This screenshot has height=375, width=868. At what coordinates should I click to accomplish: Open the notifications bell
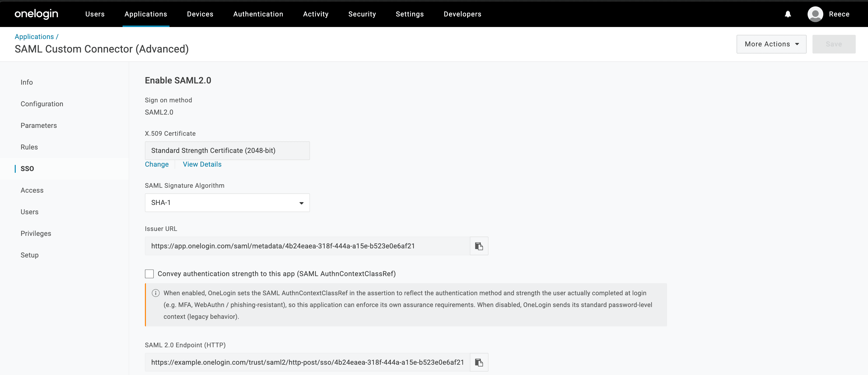point(787,14)
